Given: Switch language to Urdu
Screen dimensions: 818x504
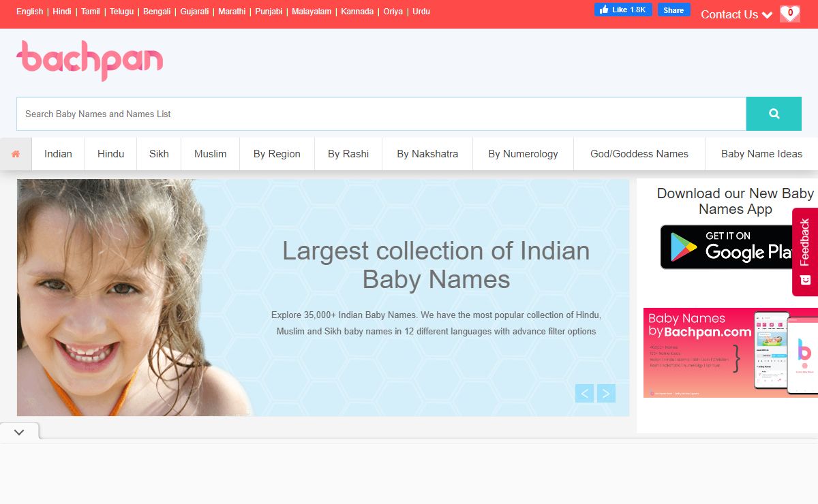Looking at the screenshot, I should point(421,12).
